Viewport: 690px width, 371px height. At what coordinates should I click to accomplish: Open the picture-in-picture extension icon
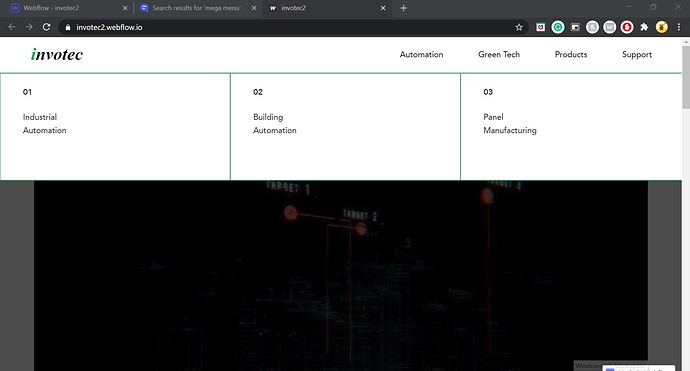click(x=575, y=27)
